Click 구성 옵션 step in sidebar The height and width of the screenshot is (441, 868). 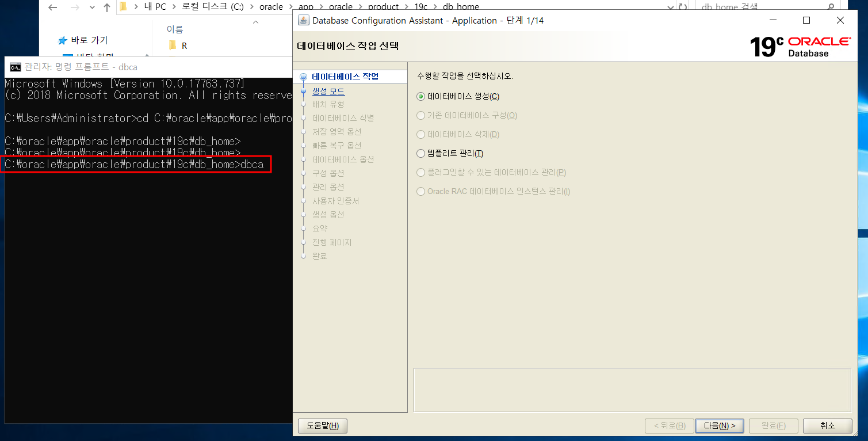[328, 173]
